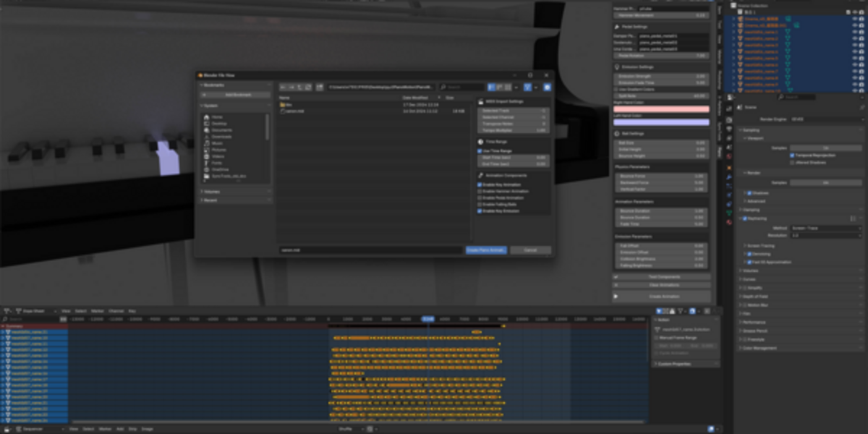Open Desktop in the System list

218,124
